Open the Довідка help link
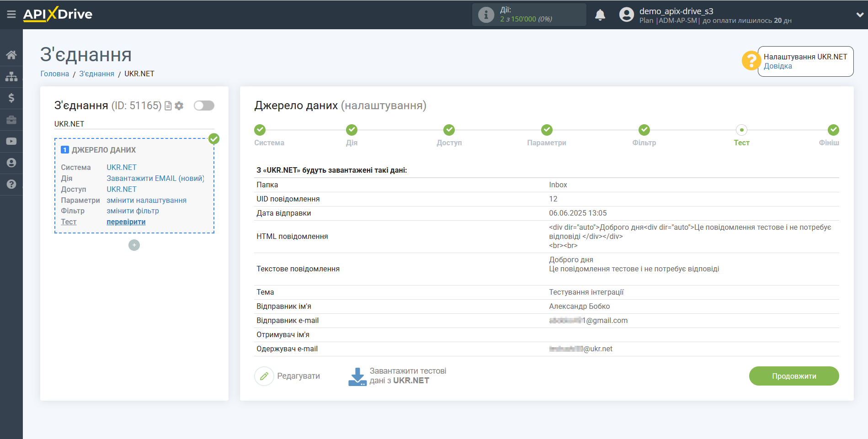The image size is (868, 439). (777, 66)
